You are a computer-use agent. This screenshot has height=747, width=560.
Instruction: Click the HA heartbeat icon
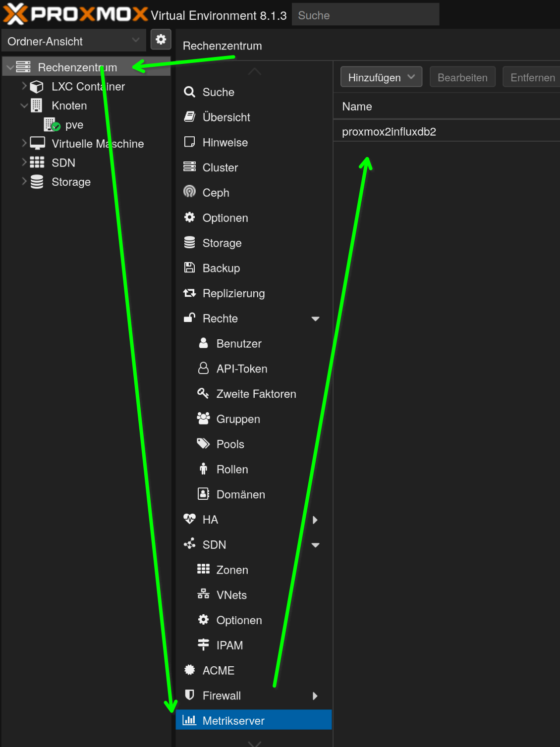(189, 519)
